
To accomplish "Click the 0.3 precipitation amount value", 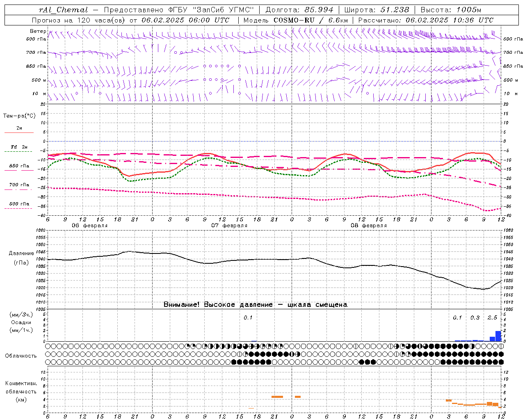I will (x=475, y=318).
